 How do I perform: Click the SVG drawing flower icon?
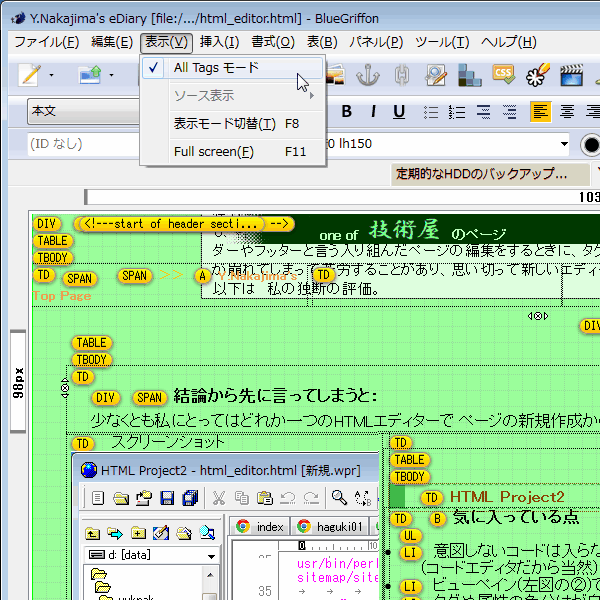[538, 75]
